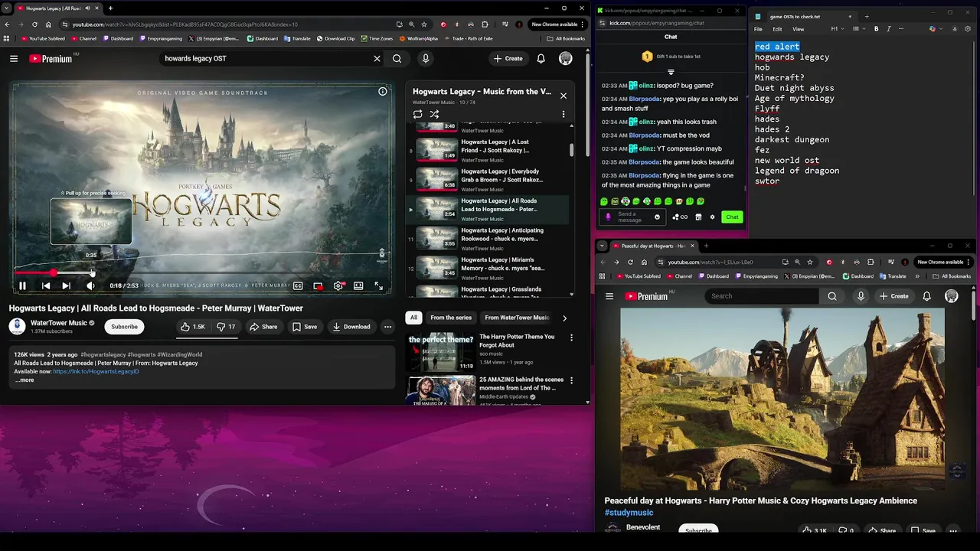Run search with magnifier button in left window
The height and width of the screenshot is (551, 980).
(397, 58)
